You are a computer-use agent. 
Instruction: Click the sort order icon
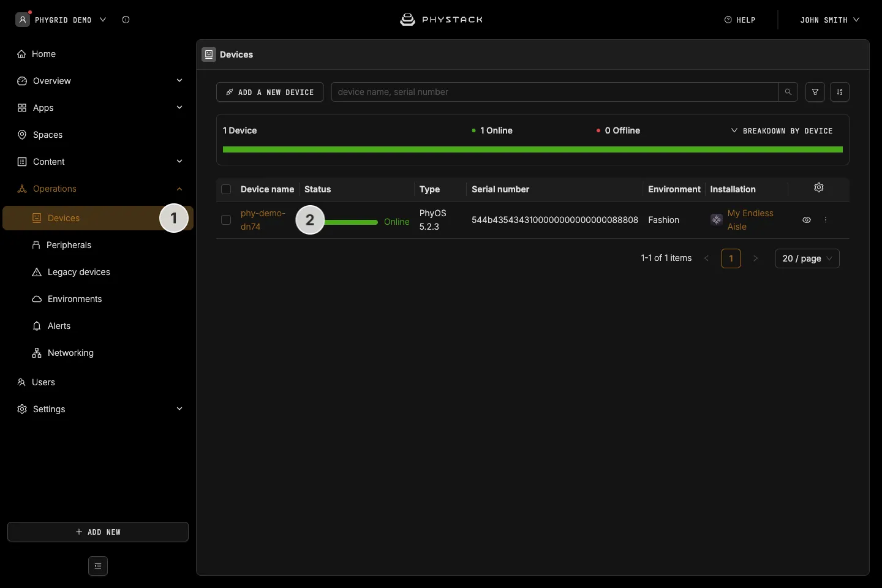tap(840, 92)
